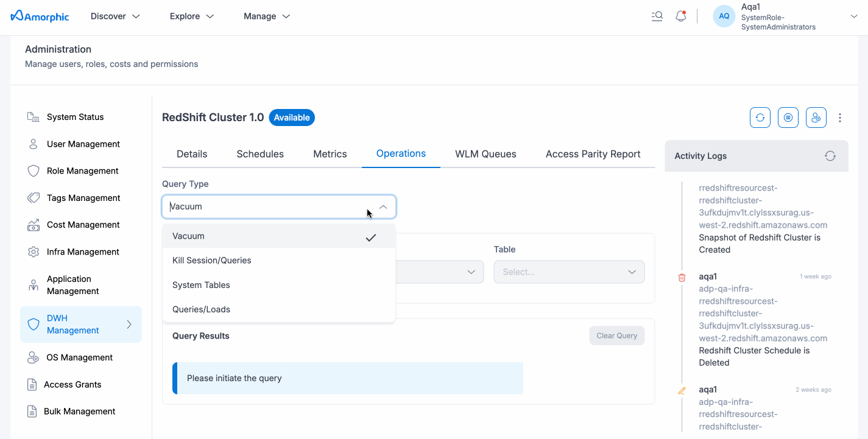Click the pause cluster icon button
This screenshot has width=868, height=439.
tap(788, 118)
